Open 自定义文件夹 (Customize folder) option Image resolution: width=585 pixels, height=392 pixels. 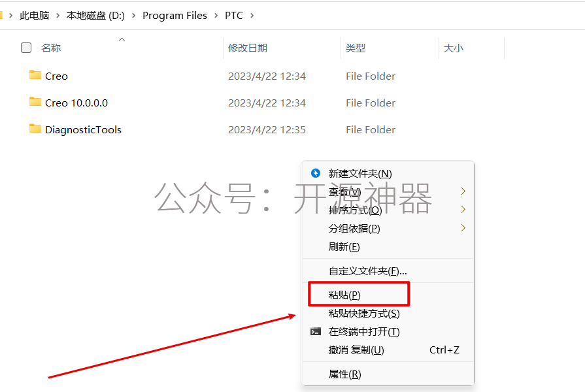[367, 270]
